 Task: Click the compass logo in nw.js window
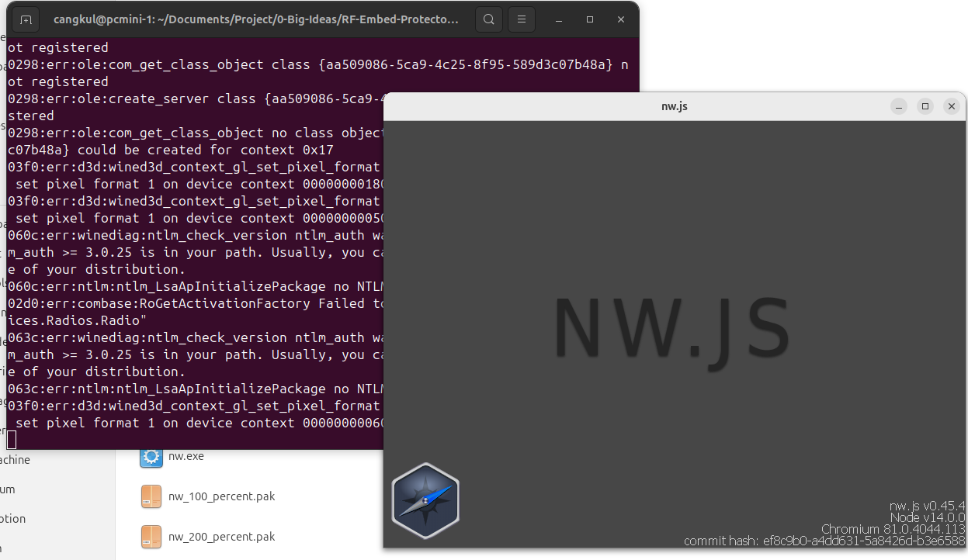[425, 500]
